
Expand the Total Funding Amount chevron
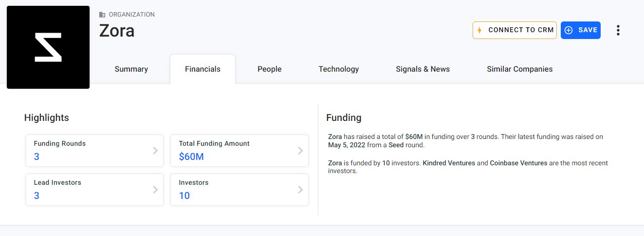coord(300,151)
